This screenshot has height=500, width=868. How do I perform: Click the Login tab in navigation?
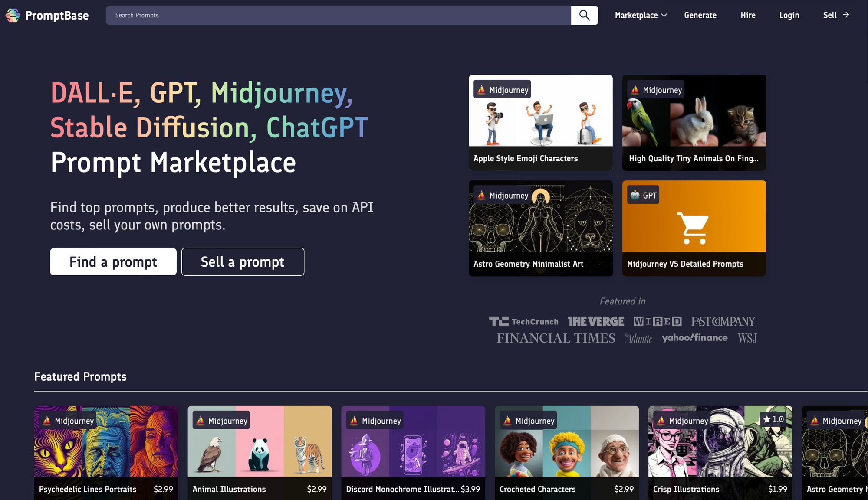[x=789, y=15]
